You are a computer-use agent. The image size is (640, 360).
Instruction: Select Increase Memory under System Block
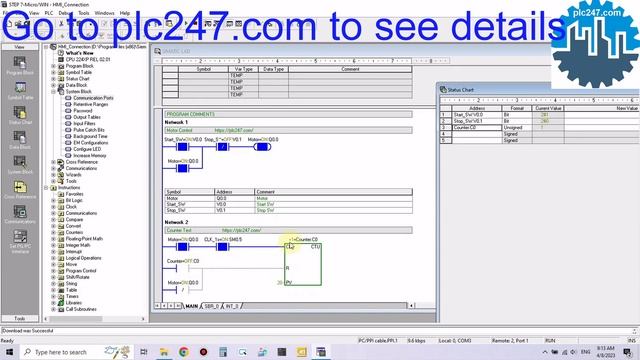(x=90, y=156)
